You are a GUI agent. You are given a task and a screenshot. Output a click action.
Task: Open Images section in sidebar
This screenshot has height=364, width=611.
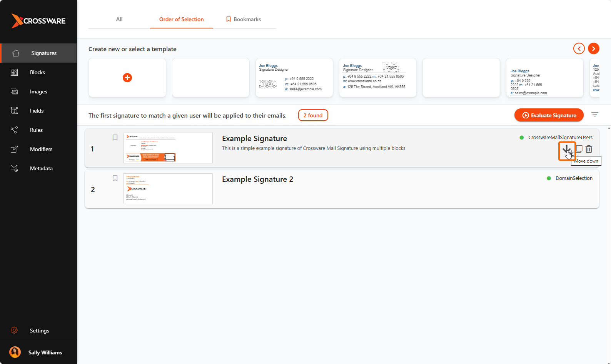[38, 91]
